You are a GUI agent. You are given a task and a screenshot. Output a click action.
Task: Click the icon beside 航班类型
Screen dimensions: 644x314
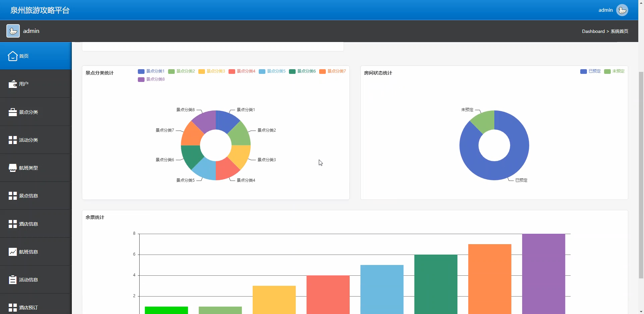click(13, 168)
